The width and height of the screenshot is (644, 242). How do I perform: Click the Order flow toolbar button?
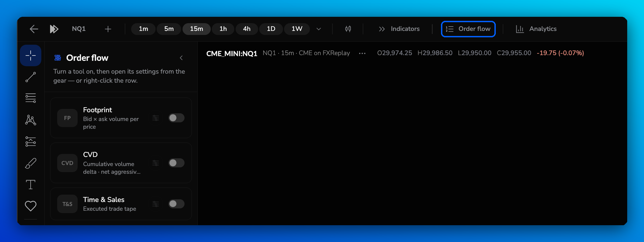(468, 29)
